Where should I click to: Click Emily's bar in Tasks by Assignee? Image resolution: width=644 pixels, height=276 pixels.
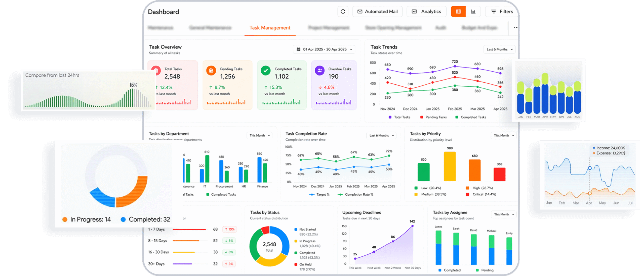click(509, 251)
